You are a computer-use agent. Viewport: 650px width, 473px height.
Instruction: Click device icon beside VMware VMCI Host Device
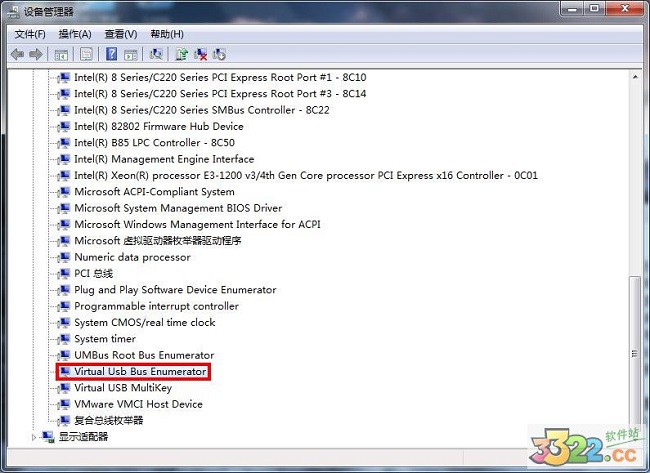click(64, 404)
